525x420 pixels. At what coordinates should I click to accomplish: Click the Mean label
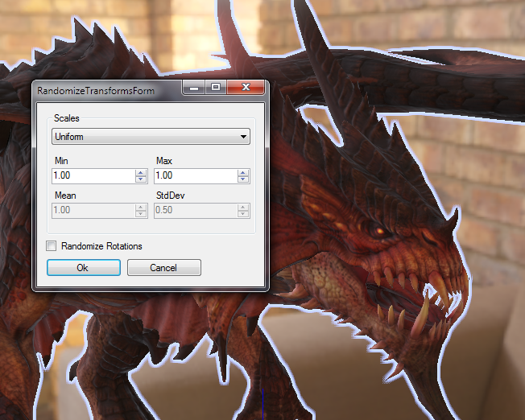pyautogui.click(x=65, y=196)
